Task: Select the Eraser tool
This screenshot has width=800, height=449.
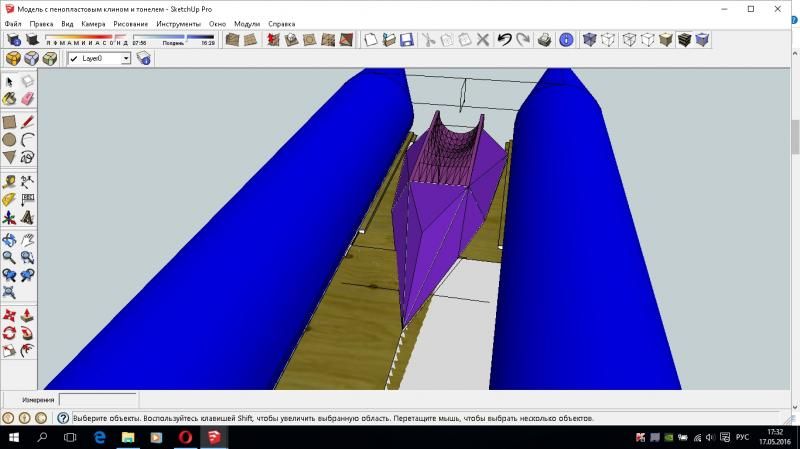Action: (27, 98)
